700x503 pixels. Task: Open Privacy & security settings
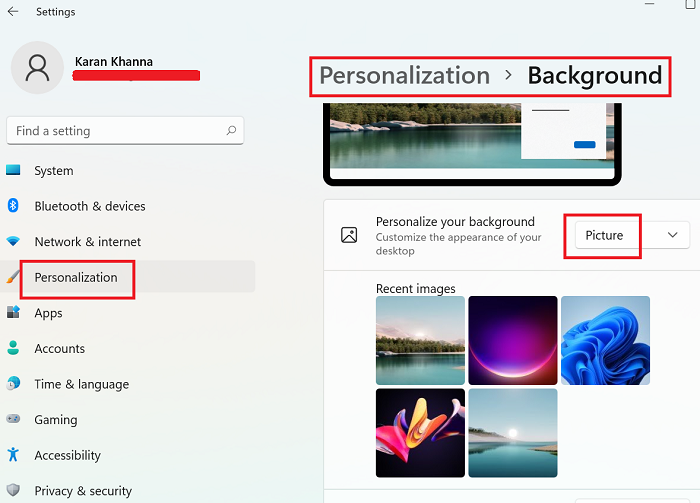click(83, 491)
